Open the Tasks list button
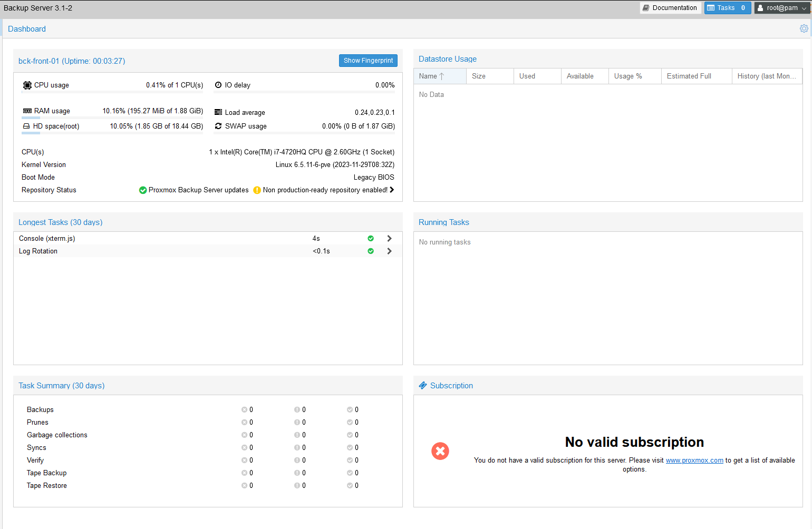 [727, 8]
